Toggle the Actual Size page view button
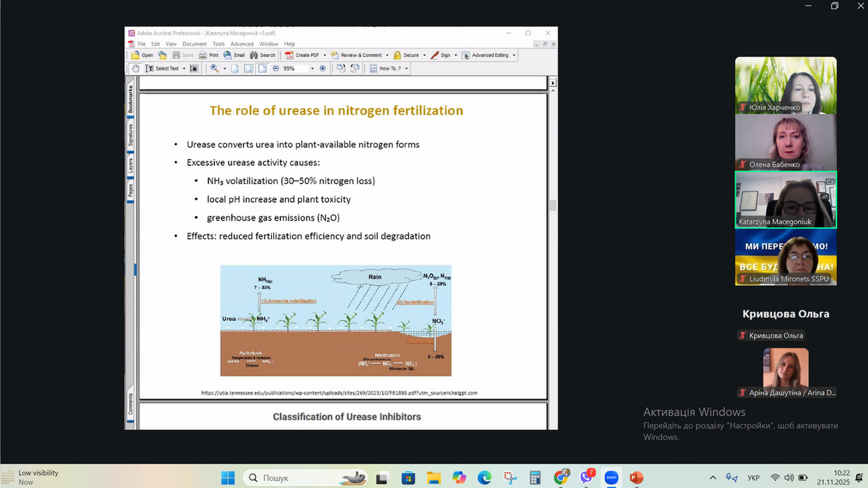Image resolution: width=868 pixels, height=488 pixels. pyautogui.click(x=235, y=69)
